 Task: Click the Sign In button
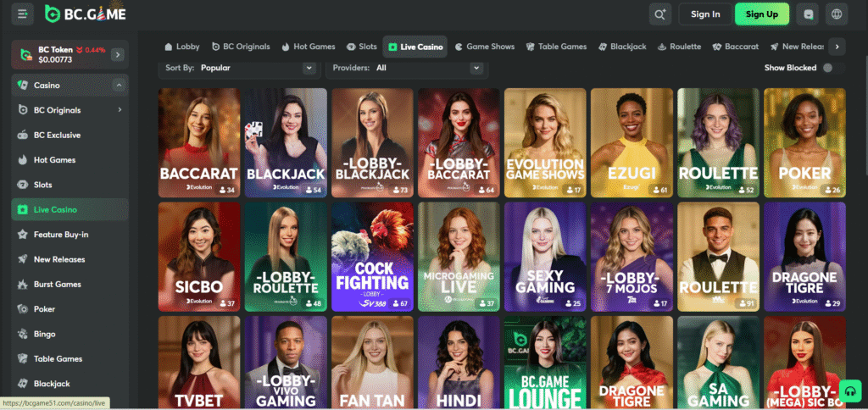(705, 14)
